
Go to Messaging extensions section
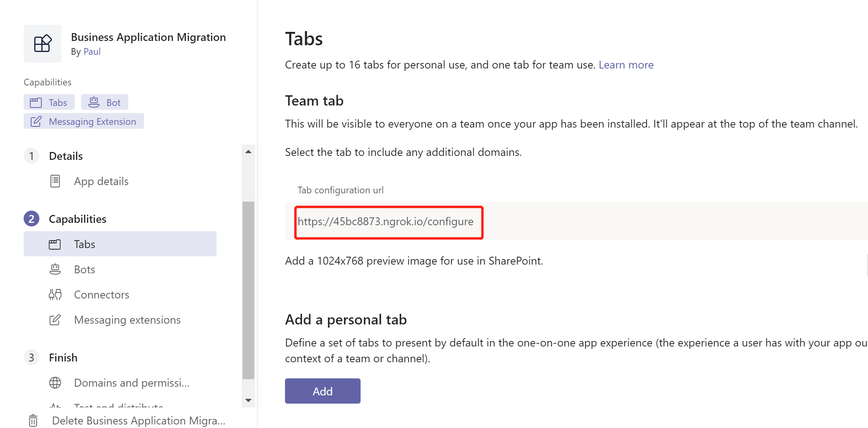(127, 320)
